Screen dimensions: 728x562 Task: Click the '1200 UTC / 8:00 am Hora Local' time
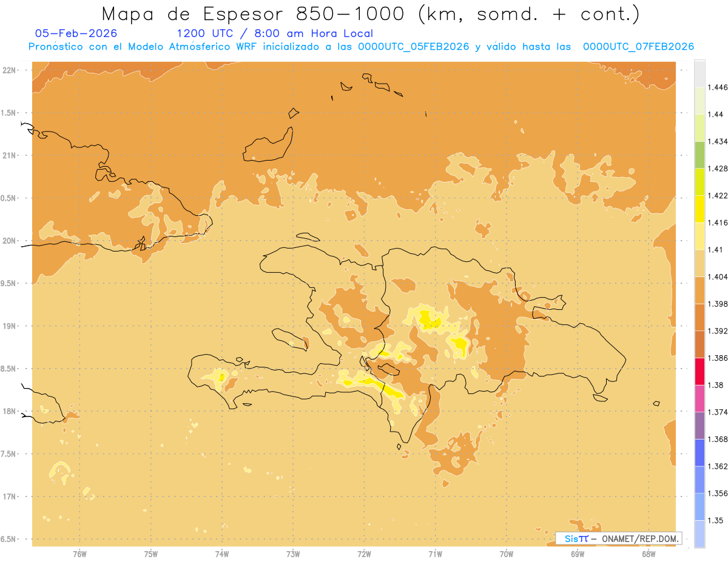click(275, 33)
